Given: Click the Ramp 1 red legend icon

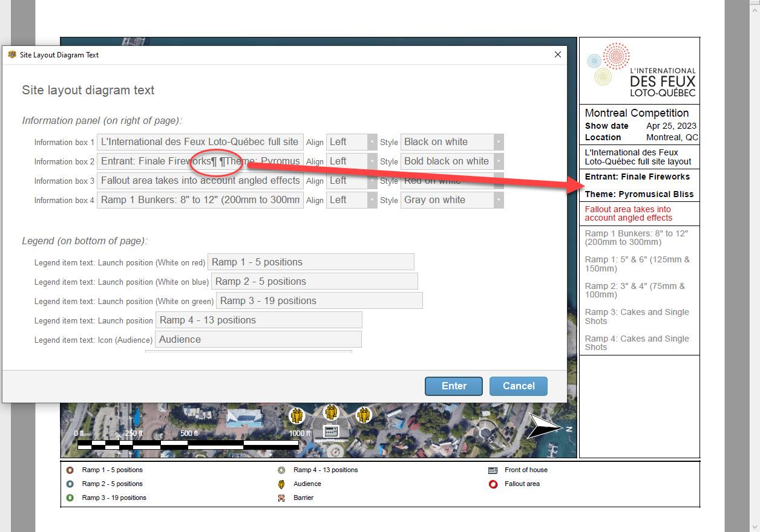Looking at the screenshot, I should pos(70,470).
